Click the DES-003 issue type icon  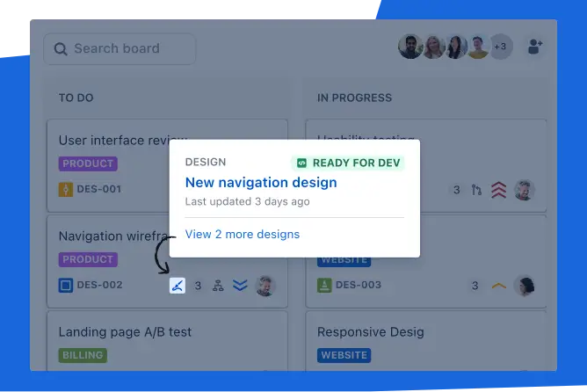tap(324, 285)
